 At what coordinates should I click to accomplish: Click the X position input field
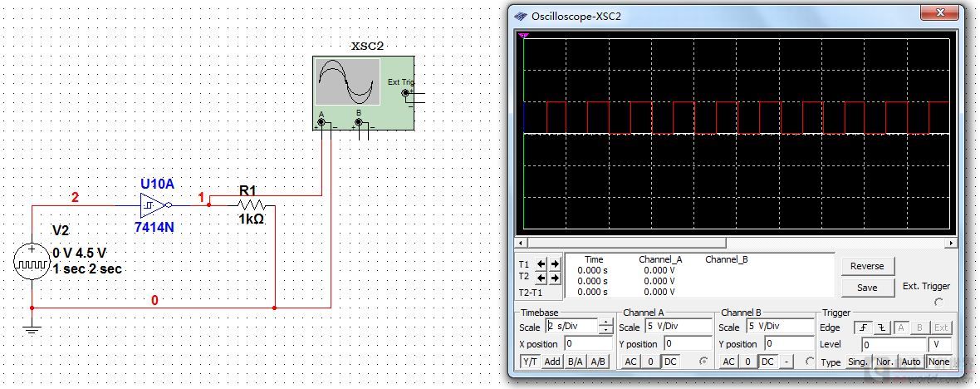tap(588, 343)
